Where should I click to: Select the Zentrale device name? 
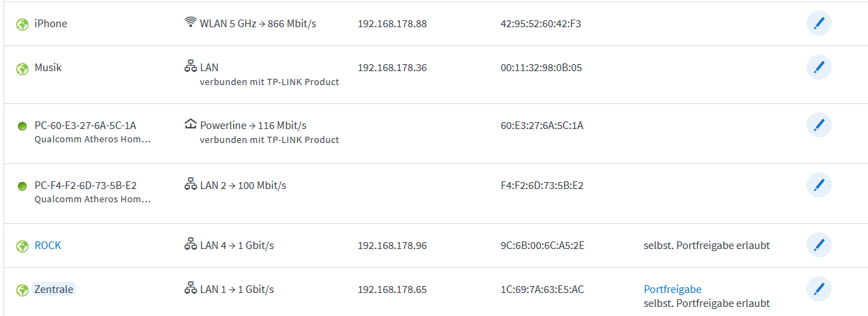[x=54, y=289]
